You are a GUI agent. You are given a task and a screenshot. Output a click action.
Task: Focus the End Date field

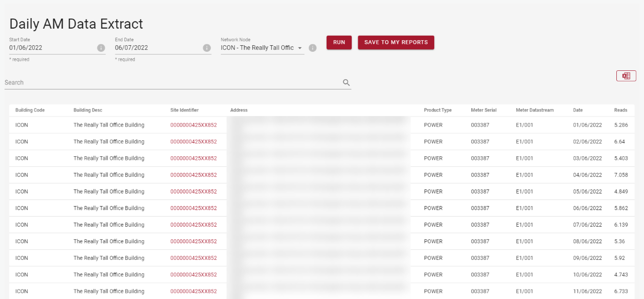157,48
